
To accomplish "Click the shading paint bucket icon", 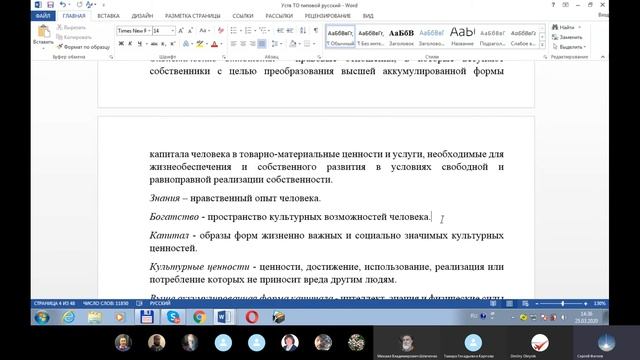I will (x=293, y=44).
